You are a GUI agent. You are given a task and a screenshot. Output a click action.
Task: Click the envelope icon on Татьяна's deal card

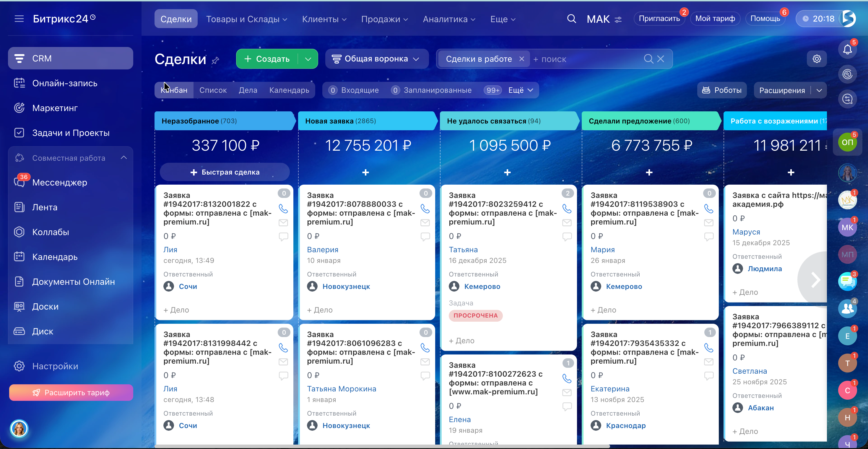pos(567,223)
